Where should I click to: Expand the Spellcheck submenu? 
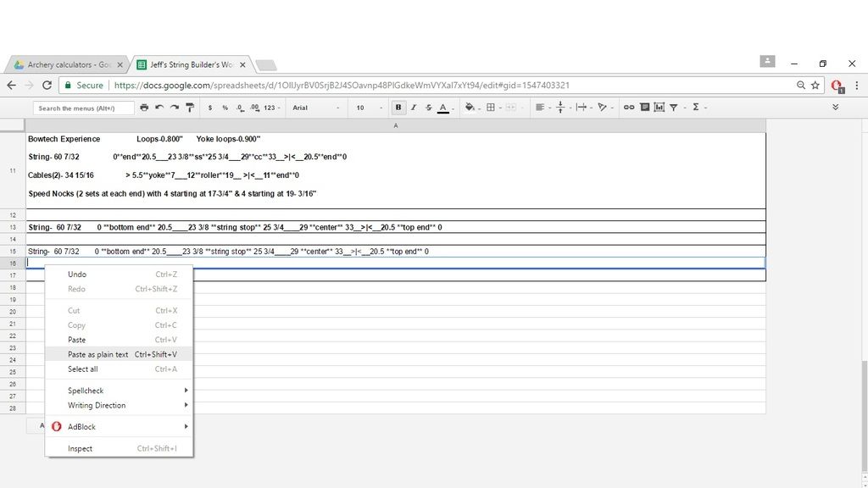tap(85, 391)
